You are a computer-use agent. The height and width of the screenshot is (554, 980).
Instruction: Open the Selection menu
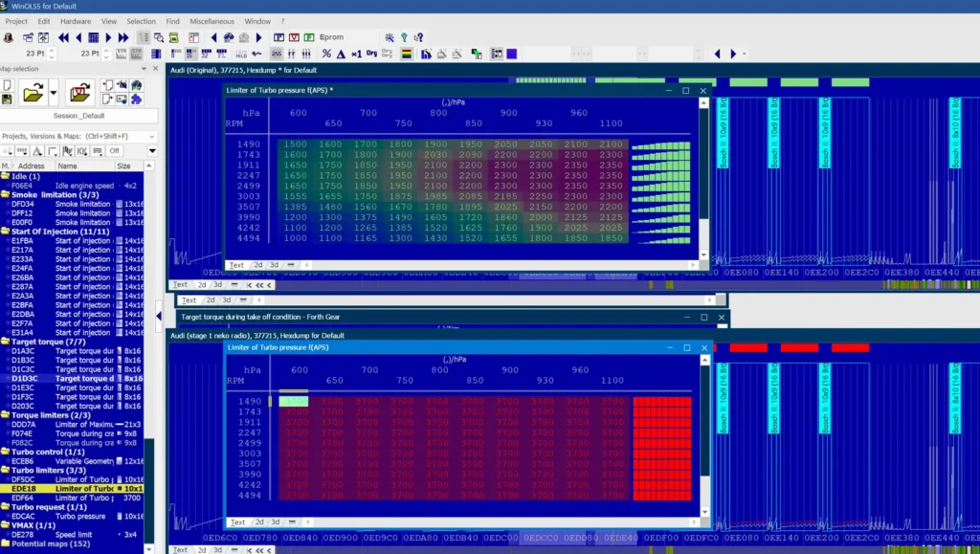(142, 21)
